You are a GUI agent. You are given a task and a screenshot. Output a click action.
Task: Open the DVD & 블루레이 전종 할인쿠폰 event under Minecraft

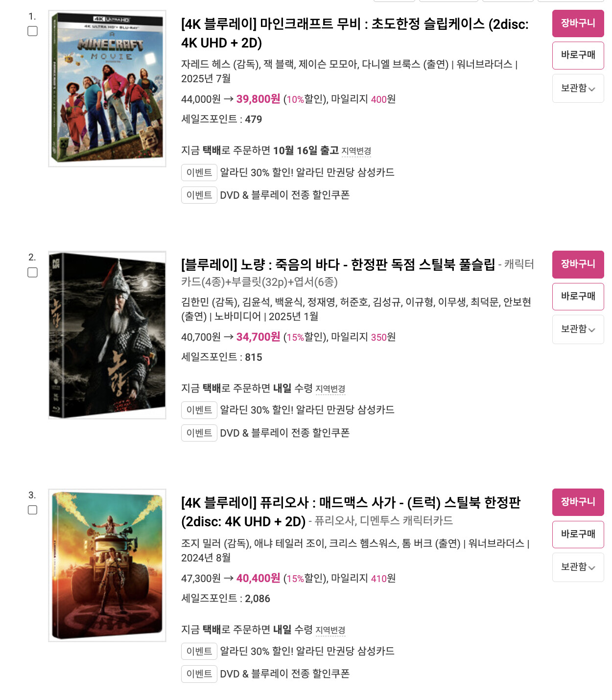click(284, 195)
